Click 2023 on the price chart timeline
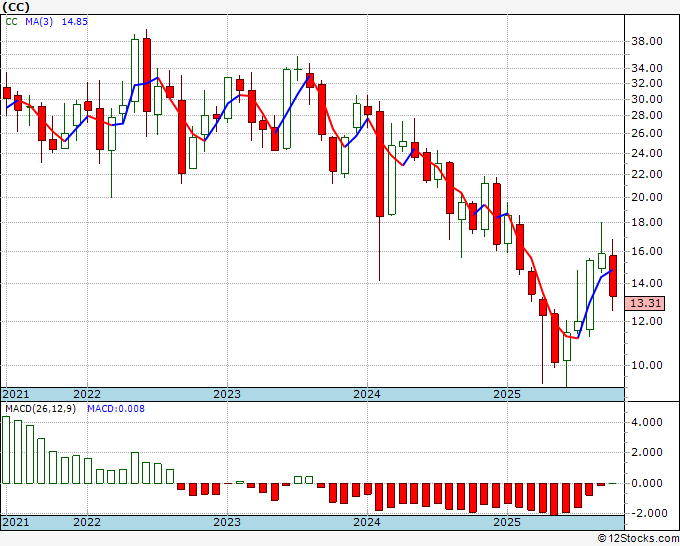680x546 pixels. coord(227,394)
